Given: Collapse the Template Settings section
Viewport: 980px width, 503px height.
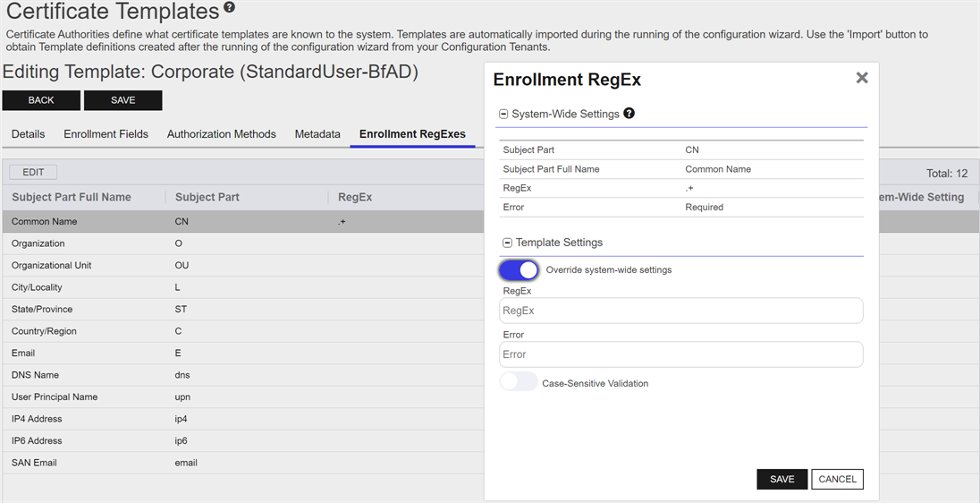Looking at the screenshot, I should coord(507,243).
